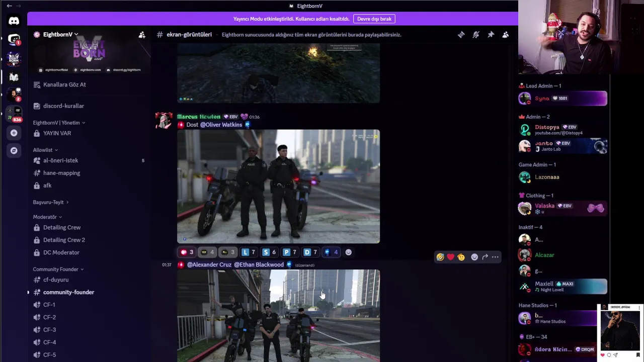Viewport: 644px width, 362px height.
Task: Click the add reaction smiley after reactions
Action: click(348, 252)
